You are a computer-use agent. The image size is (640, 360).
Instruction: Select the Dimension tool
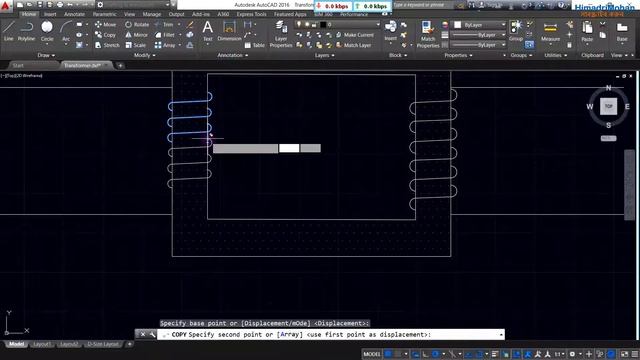pyautogui.click(x=229, y=31)
